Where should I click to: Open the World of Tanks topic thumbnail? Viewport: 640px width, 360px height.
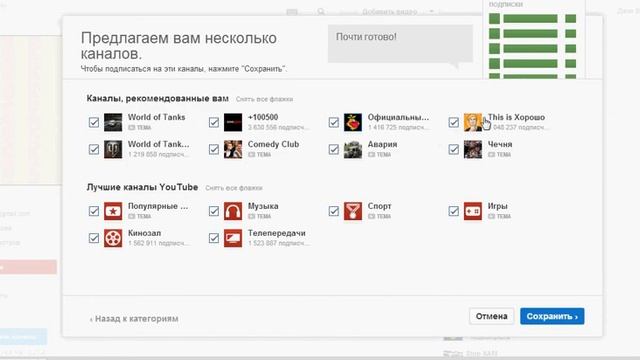(x=113, y=122)
